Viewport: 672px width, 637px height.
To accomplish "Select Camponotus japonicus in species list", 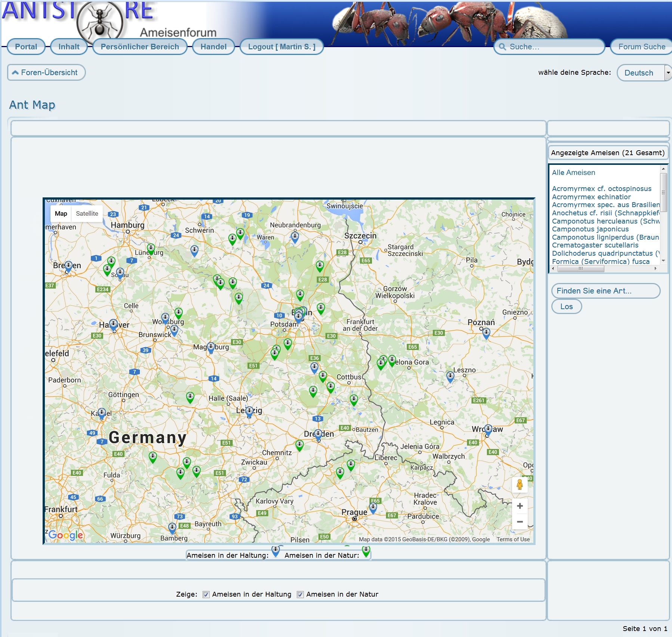I will click(x=590, y=229).
